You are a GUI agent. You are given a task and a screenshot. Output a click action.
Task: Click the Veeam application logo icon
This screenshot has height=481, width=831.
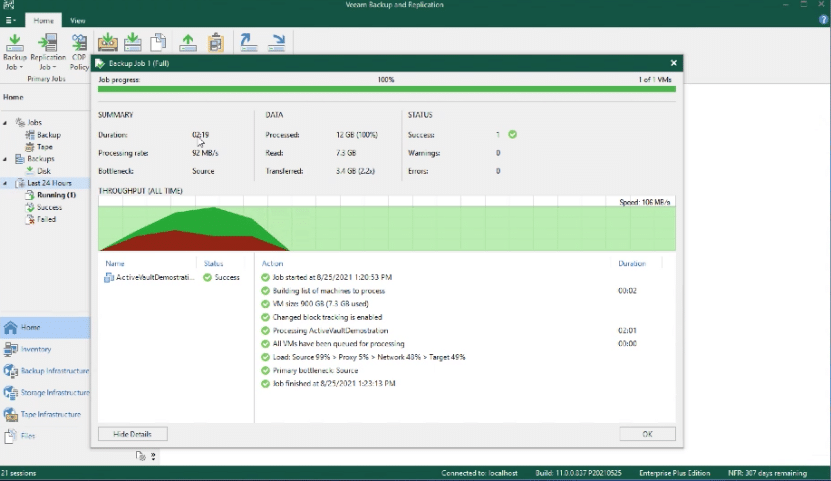(7, 5)
